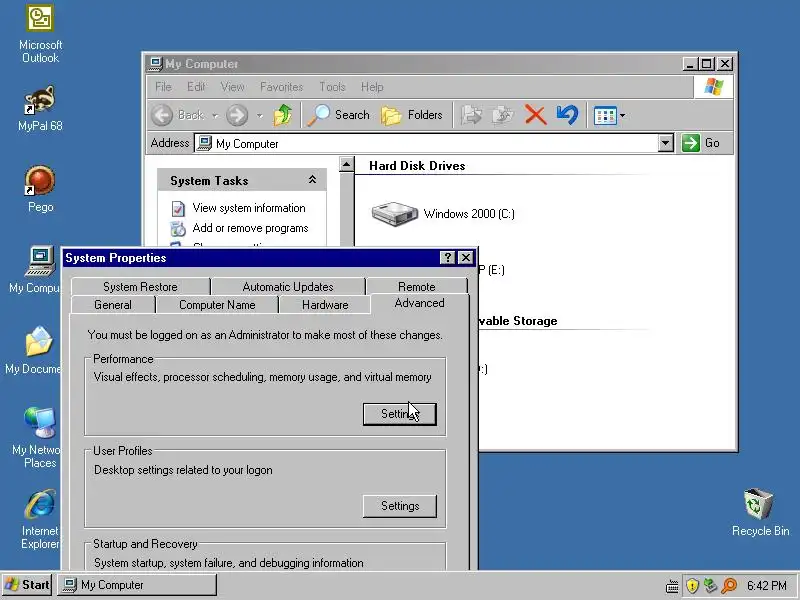Click the Start button
The image size is (800, 600).
pos(28,585)
